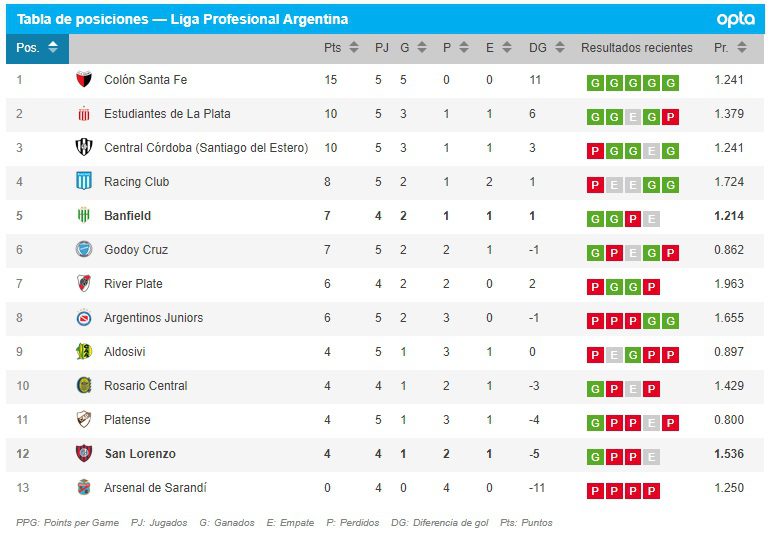Click Arsenal de Sarandí's first red P result
This screenshot has width=772, height=543.
pos(595,491)
